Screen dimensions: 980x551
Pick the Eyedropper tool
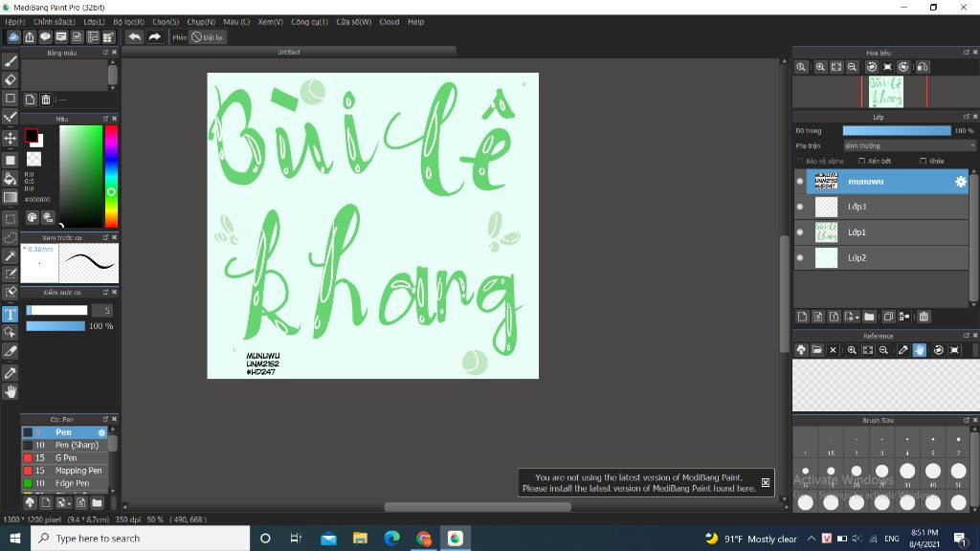coord(10,373)
